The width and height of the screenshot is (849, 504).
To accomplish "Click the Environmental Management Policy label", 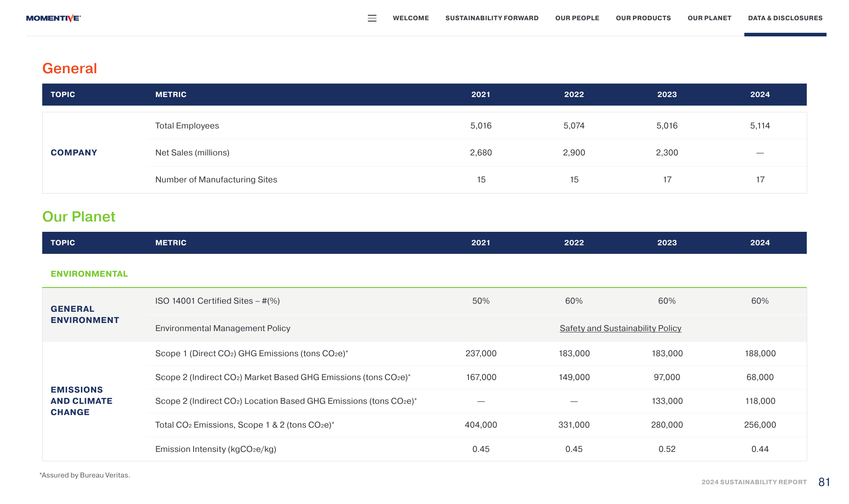I will (223, 328).
